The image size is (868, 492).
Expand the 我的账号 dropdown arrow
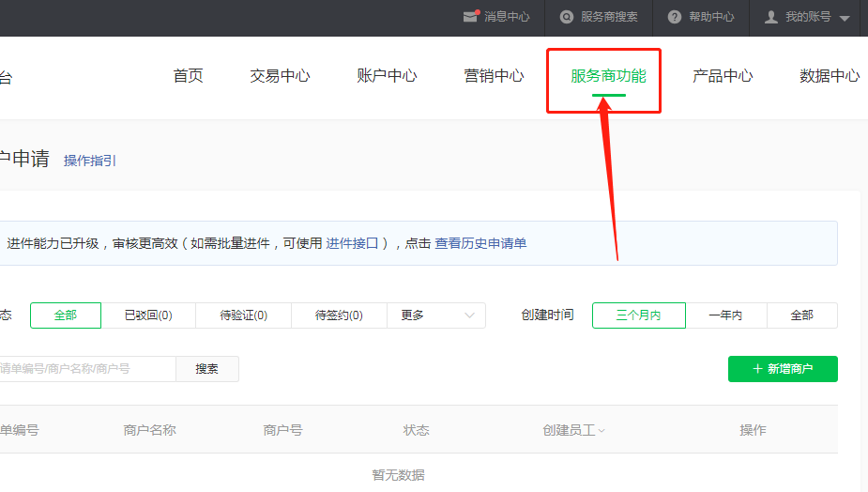(x=845, y=18)
